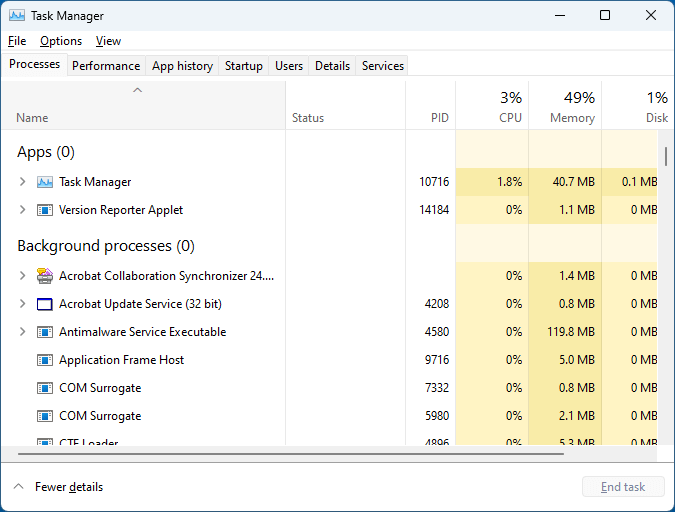The image size is (675, 512).
Task: Click the icon of COM Surrogate PID 7332
Action: coord(45,388)
